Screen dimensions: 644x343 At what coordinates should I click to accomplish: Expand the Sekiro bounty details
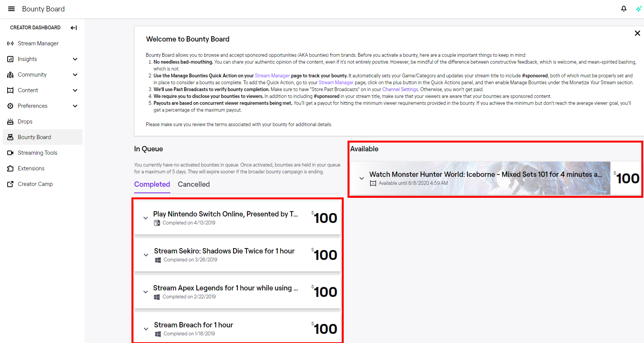pyautogui.click(x=146, y=255)
